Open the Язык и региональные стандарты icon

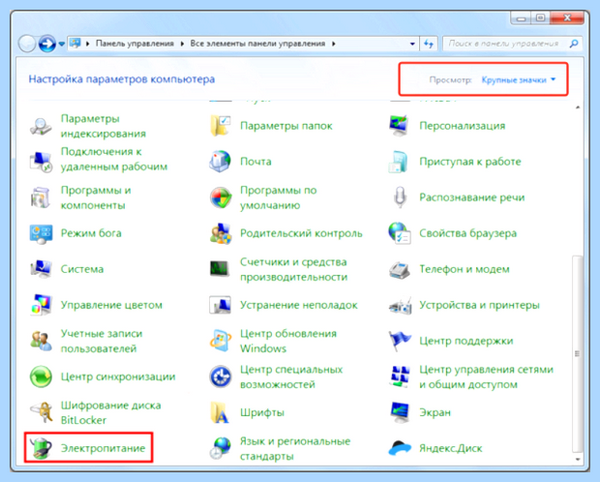[220, 448]
